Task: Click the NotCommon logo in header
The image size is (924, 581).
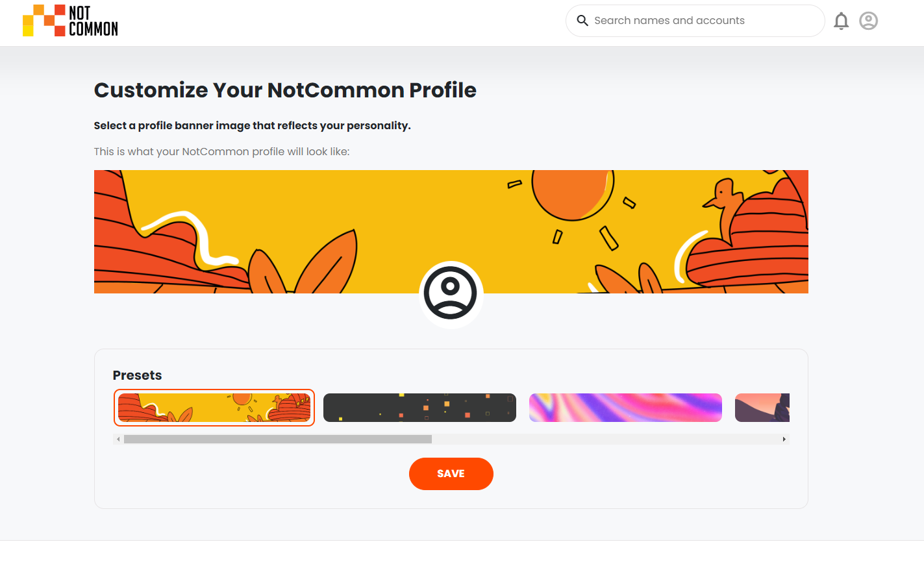Action: coord(70,21)
